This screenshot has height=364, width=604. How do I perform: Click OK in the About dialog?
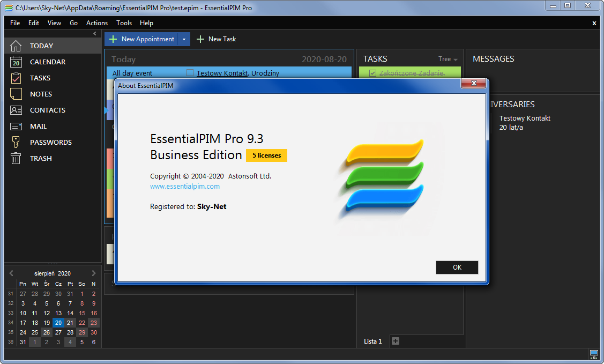coord(457,268)
